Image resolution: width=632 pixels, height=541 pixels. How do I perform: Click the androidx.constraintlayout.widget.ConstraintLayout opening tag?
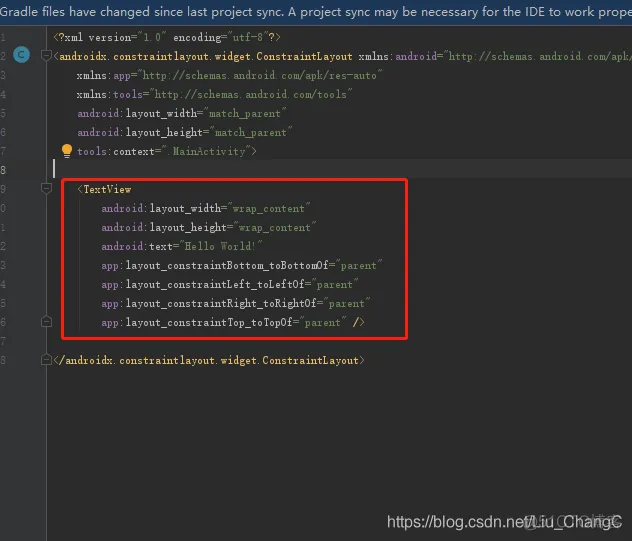(203, 56)
